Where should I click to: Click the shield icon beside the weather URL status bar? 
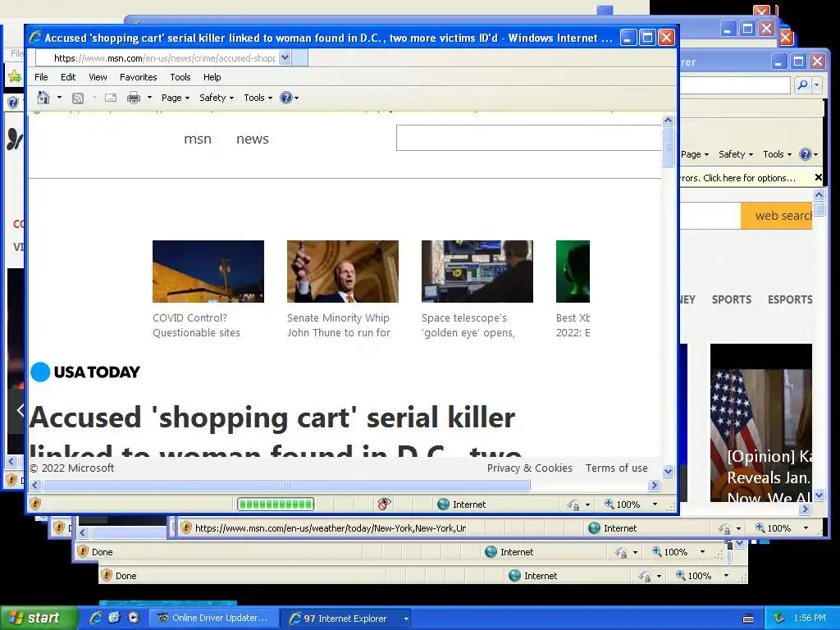point(186,527)
